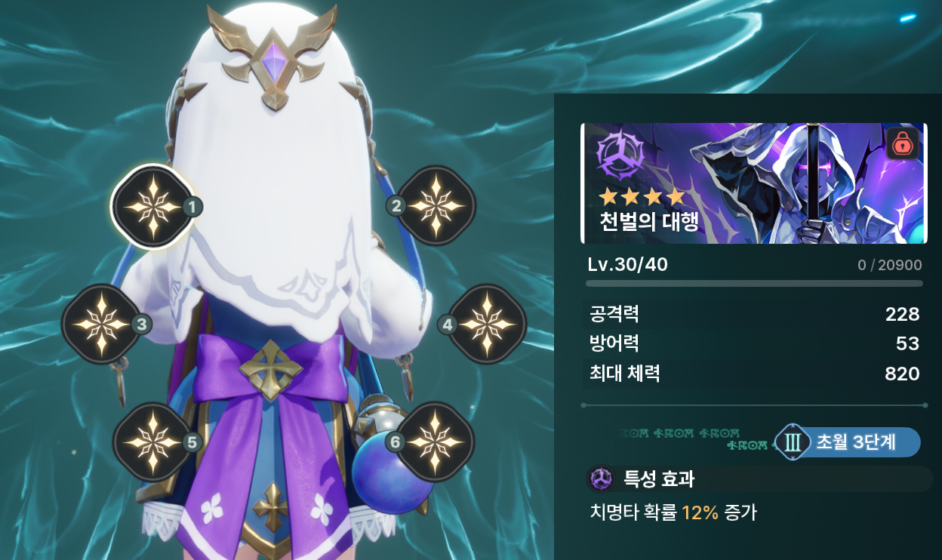
Task: Click the four-star rating on the card
Action: [642, 198]
